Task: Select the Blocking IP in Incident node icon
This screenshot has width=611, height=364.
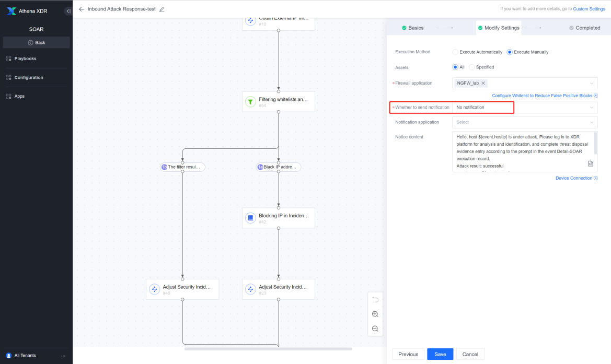Action: point(250,218)
